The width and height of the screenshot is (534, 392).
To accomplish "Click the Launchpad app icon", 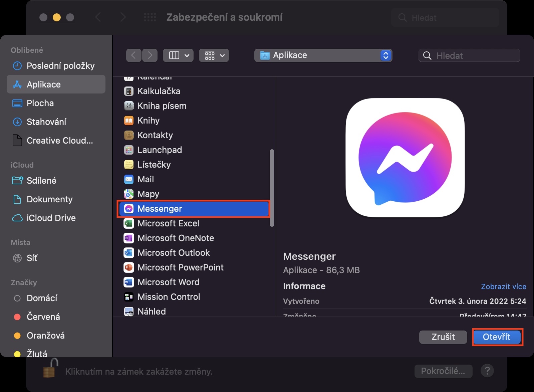I will 129,150.
